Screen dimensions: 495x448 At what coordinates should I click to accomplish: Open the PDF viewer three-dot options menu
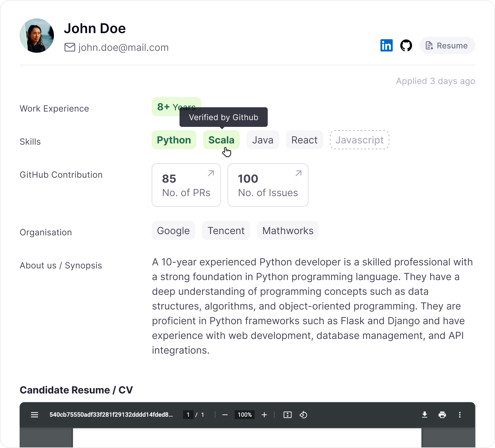pos(459,415)
